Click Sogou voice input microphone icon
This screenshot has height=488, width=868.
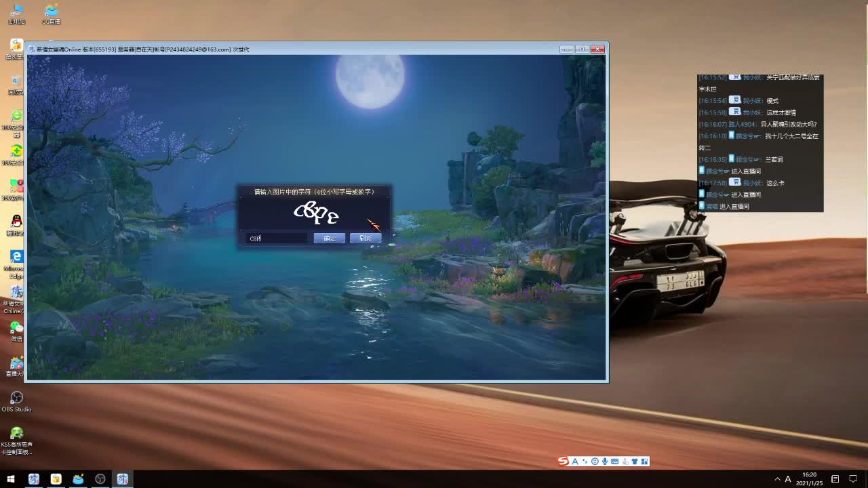point(605,462)
